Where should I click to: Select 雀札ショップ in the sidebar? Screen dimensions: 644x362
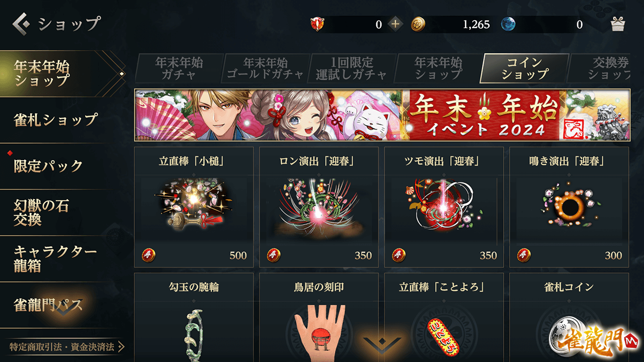(x=55, y=120)
